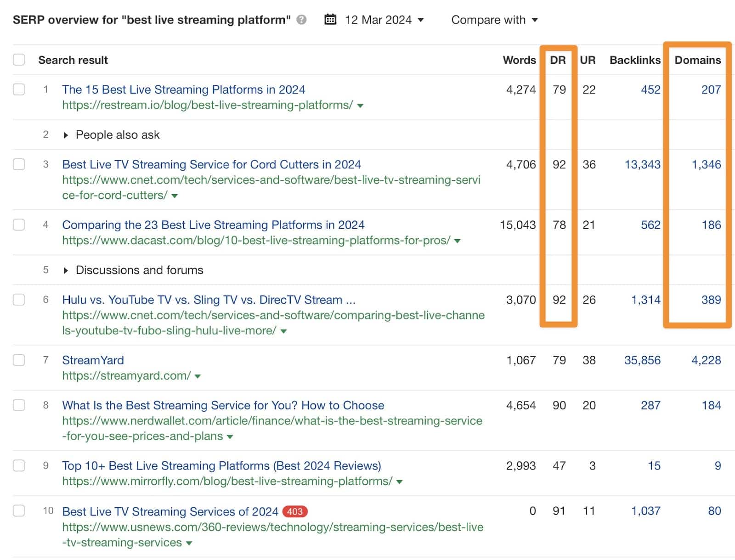This screenshot has height=560, width=735.
Task: Open the 452 backlinks value for restream.io
Action: [x=650, y=90]
